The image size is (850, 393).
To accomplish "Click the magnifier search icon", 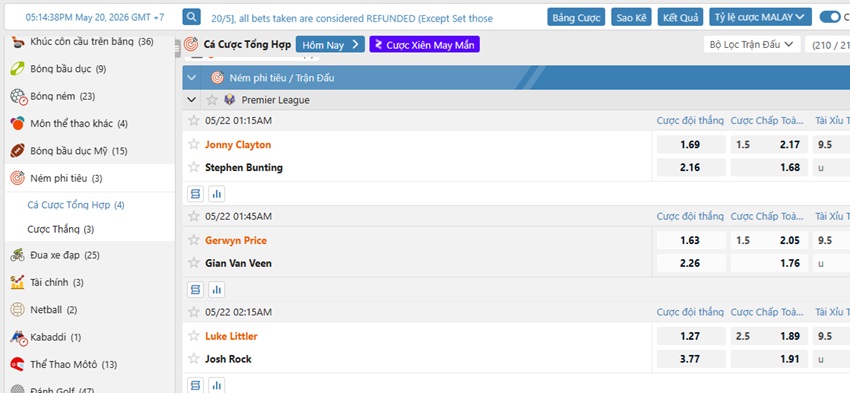I will coord(191,17).
